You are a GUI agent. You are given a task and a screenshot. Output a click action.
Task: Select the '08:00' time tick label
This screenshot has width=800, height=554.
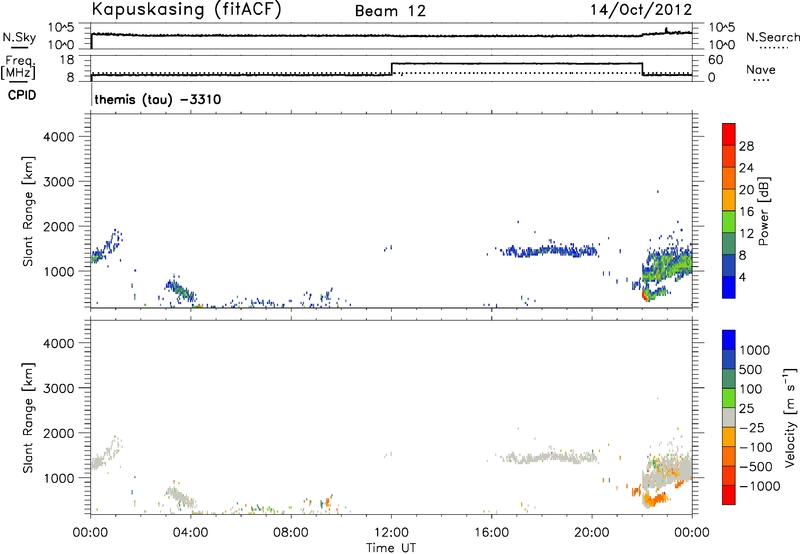[290, 533]
